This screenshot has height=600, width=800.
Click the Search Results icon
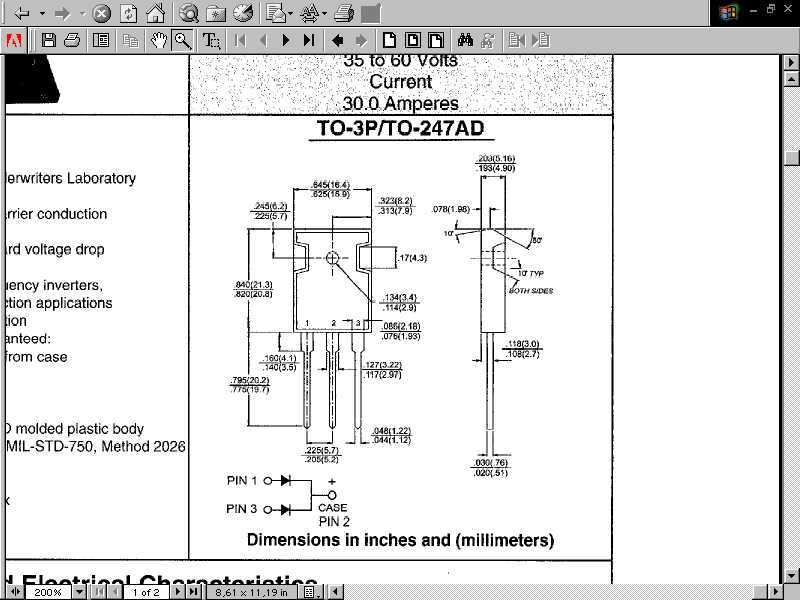(x=488, y=40)
